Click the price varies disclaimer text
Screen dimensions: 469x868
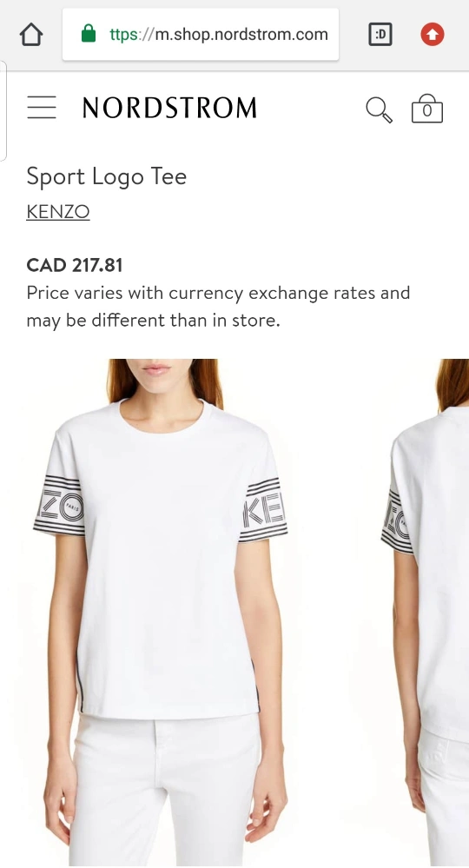coord(218,306)
